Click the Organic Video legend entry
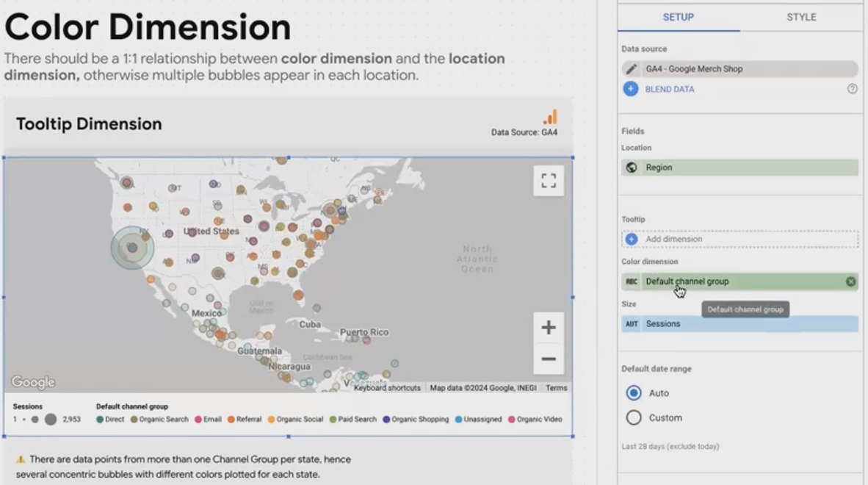The width and height of the screenshot is (868, 485). [x=535, y=420]
